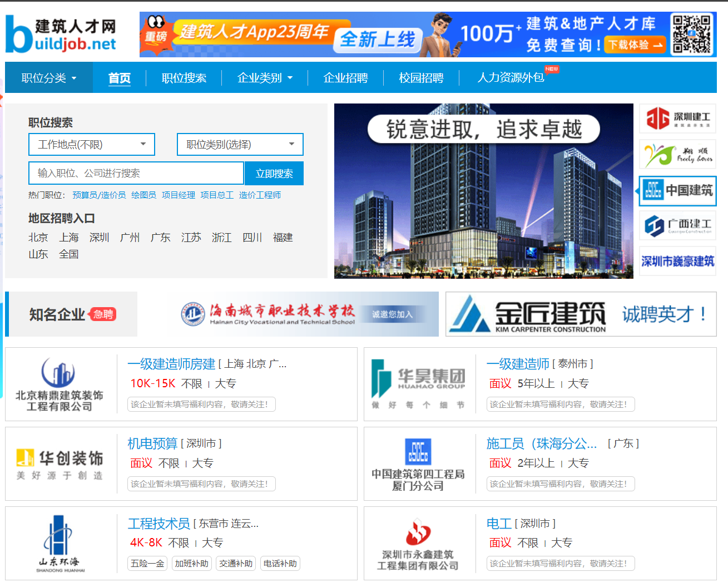Open job 机电预算 in 深圳市
The image size is (728, 582).
click(x=152, y=443)
